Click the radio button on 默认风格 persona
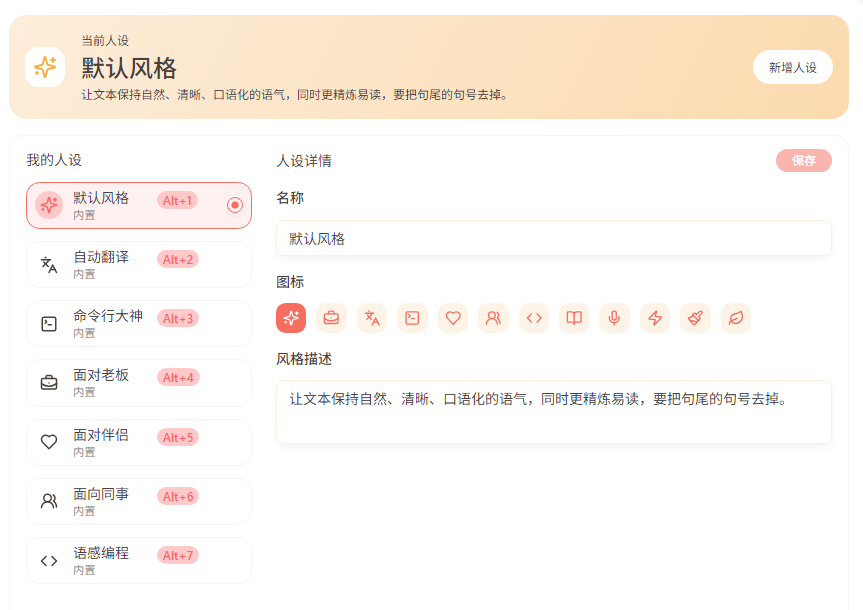Viewport: 863px width, 610px height. 235,205
